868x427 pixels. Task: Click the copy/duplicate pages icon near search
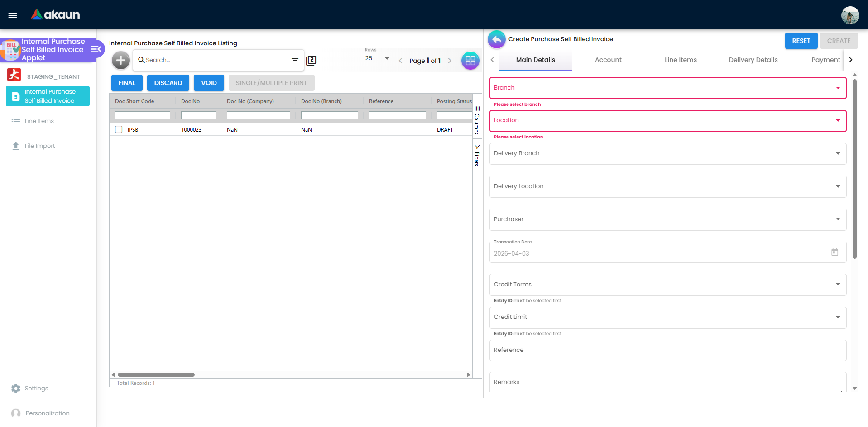(312, 60)
